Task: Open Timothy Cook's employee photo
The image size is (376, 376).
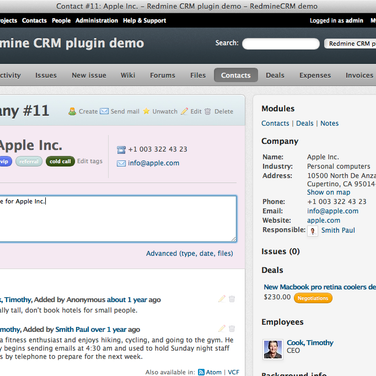Action: tap(273, 349)
